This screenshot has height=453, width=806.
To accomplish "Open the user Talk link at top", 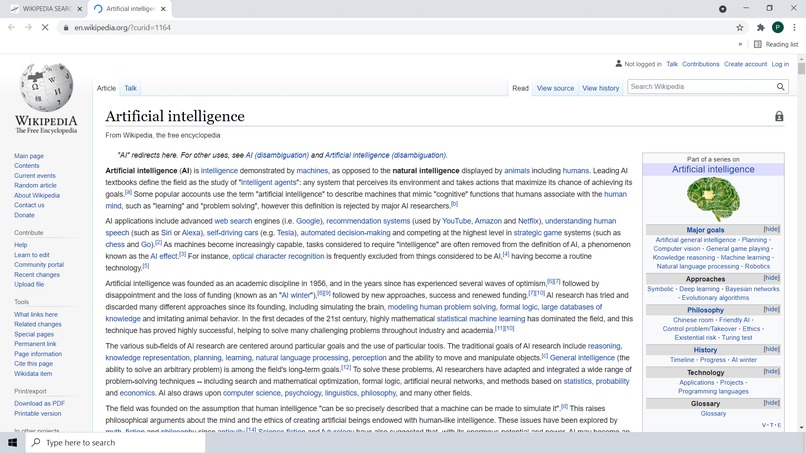I will point(672,64).
